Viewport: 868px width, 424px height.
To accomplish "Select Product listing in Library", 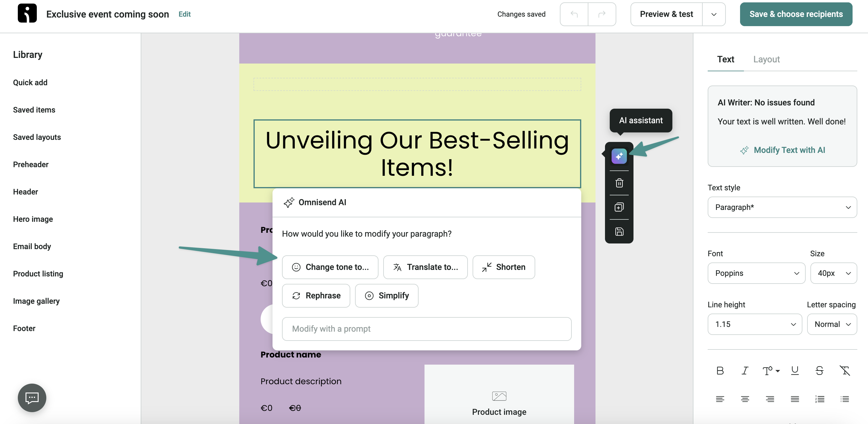I will pyautogui.click(x=38, y=274).
